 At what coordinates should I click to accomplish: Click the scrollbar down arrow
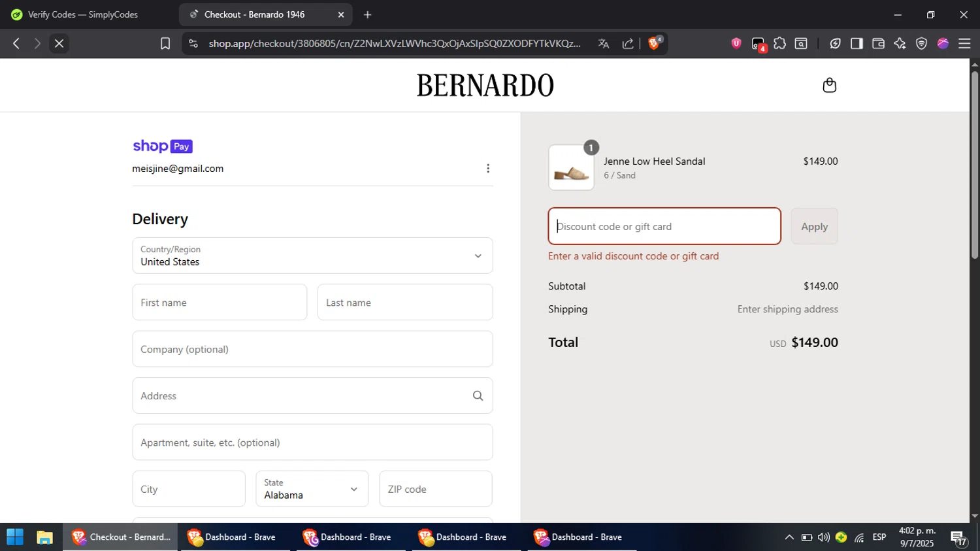click(975, 516)
